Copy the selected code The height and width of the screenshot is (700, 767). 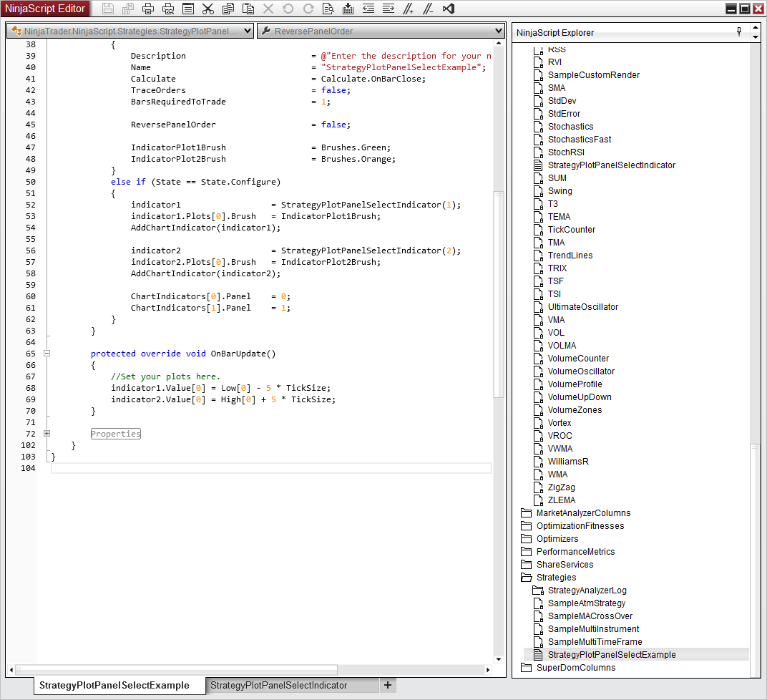228,9
